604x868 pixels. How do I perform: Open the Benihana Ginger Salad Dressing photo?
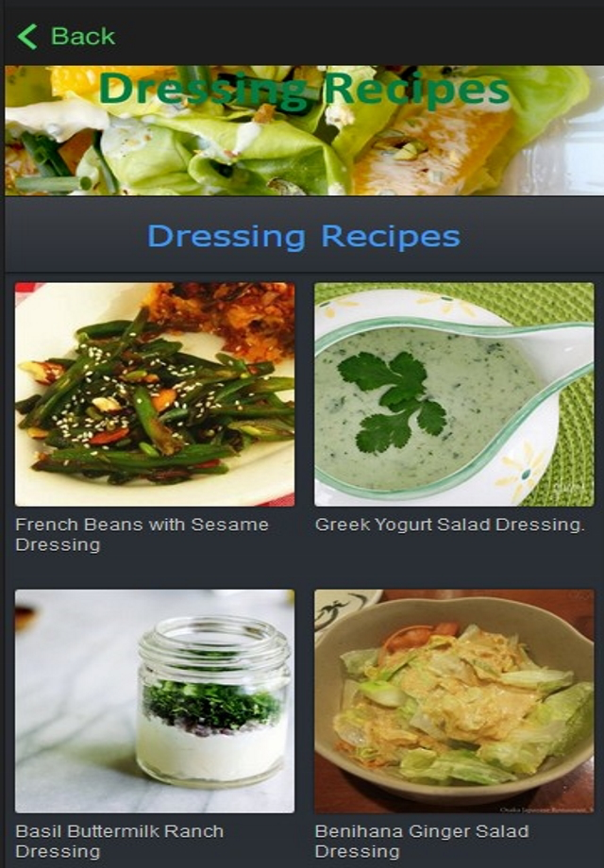pos(454,701)
